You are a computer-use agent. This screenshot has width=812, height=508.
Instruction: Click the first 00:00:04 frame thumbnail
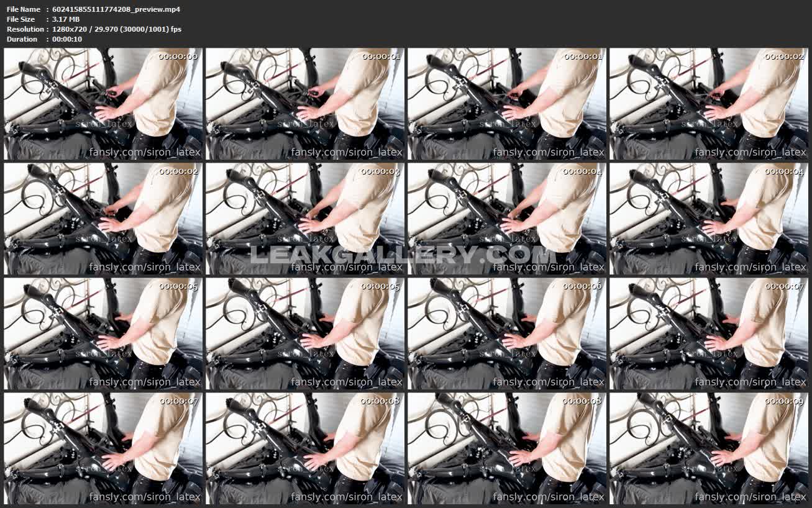tap(506, 219)
